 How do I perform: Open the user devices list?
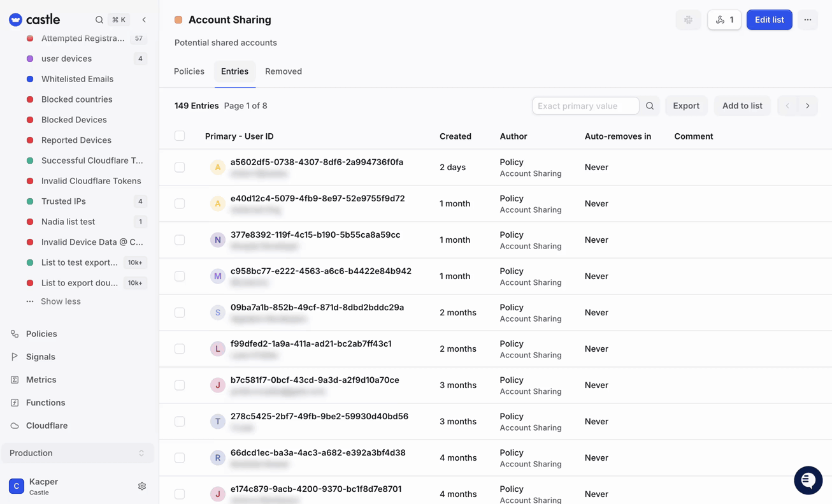(x=66, y=59)
